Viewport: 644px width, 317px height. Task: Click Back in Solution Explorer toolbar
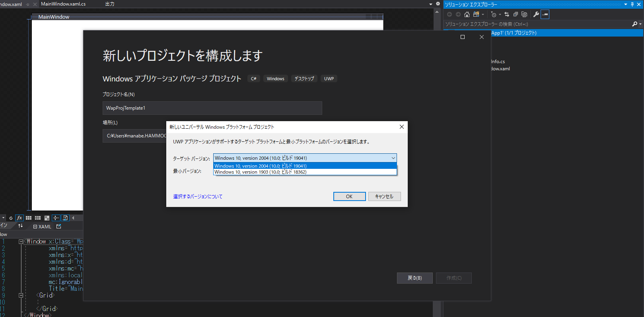pos(449,14)
